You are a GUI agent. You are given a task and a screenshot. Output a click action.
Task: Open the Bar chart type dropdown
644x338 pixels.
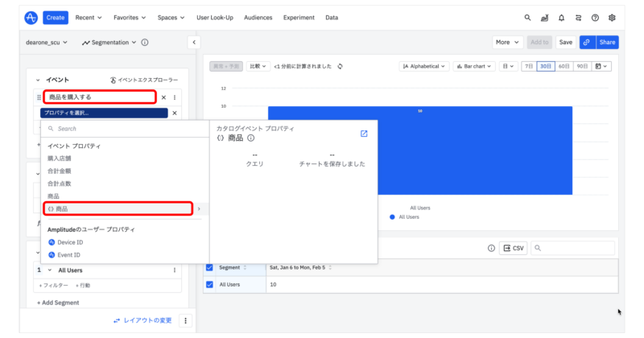tap(473, 66)
